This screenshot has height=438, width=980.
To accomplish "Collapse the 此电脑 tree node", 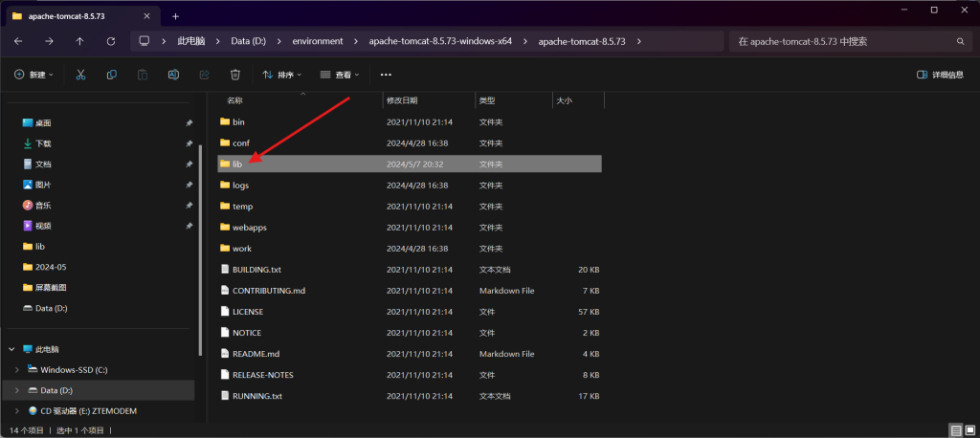I will point(11,349).
